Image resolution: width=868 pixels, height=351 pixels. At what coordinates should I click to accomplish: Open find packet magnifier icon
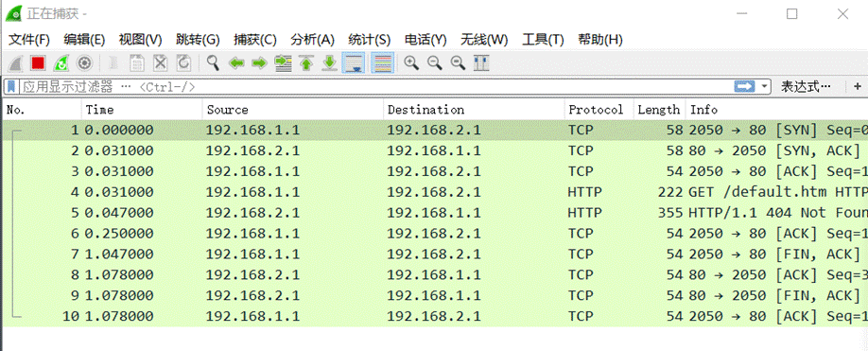(x=213, y=63)
